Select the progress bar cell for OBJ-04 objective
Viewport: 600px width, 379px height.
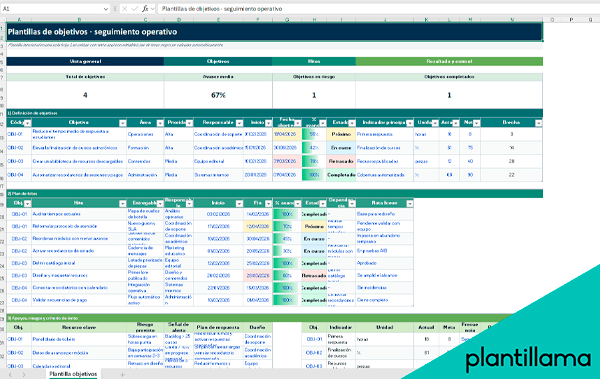(x=314, y=175)
